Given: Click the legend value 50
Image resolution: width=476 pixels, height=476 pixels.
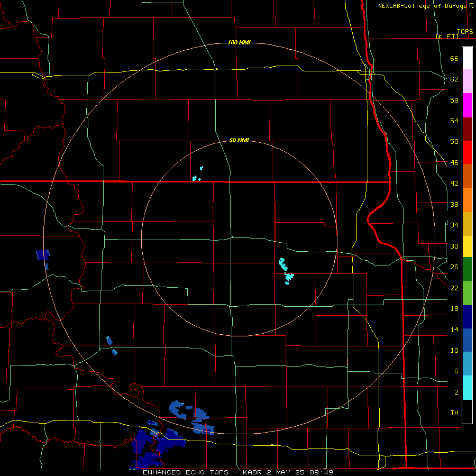Looking at the screenshot, I should pyautogui.click(x=454, y=142).
